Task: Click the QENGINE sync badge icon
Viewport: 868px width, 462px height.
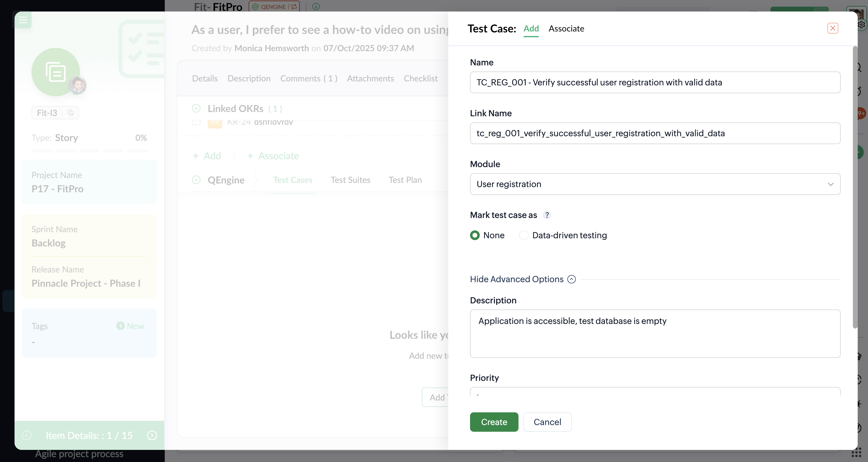Action: pos(294,6)
